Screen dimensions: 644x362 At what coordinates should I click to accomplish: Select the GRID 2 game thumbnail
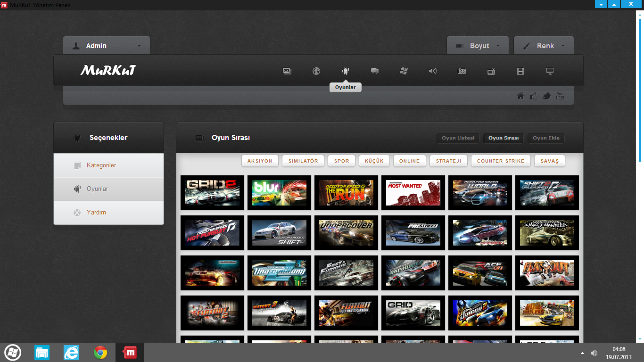click(213, 193)
